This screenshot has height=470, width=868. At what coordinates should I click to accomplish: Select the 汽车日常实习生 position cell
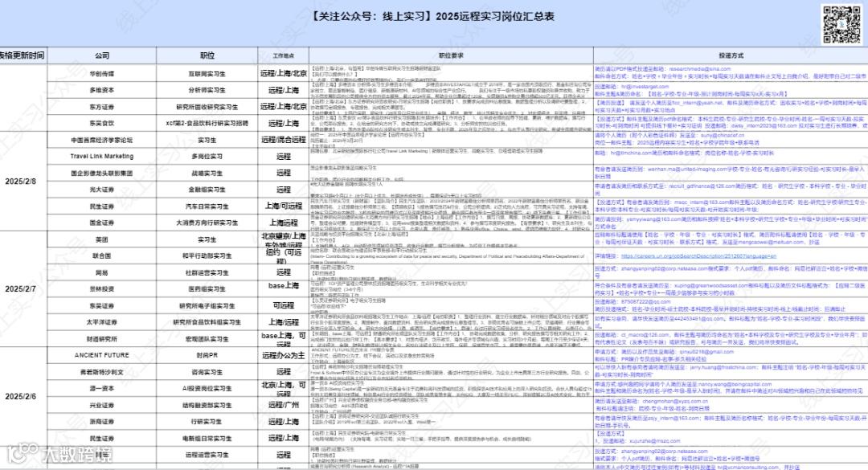[x=207, y=206]
